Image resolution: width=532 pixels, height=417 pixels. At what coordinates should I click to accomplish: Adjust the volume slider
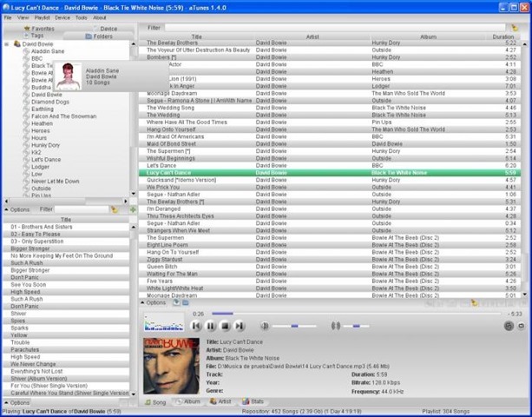point(294,326)
